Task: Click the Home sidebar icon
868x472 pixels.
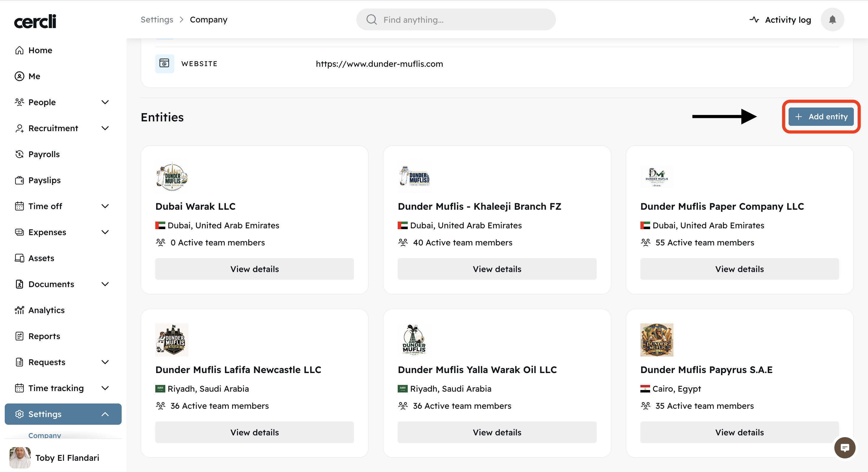Action: (19, 50)
